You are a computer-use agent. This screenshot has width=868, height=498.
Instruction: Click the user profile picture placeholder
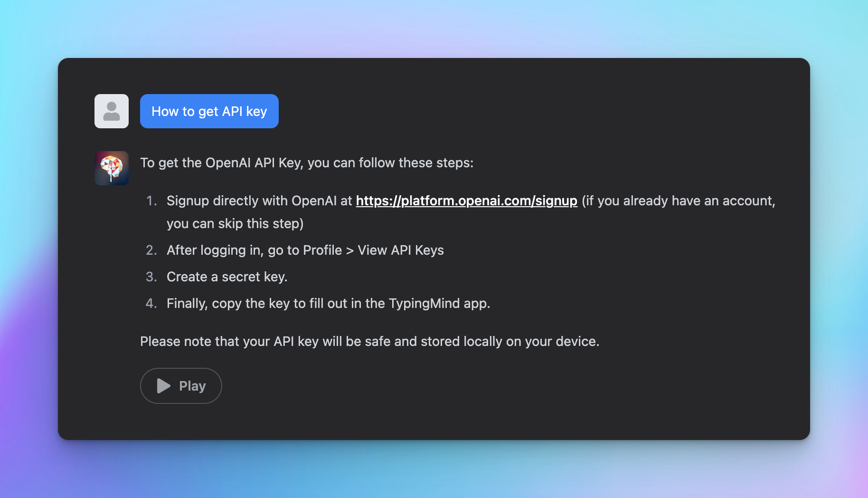111,111
